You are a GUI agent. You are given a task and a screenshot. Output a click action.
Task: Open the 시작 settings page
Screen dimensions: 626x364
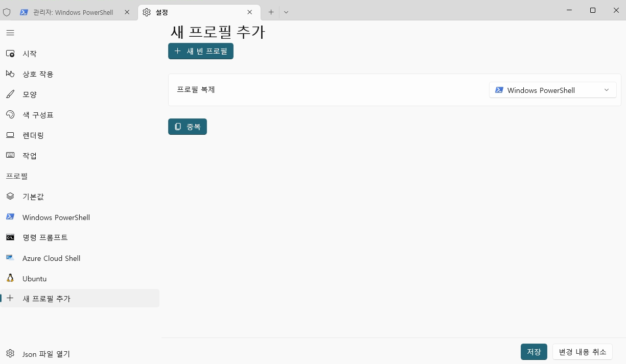point(80,54)
